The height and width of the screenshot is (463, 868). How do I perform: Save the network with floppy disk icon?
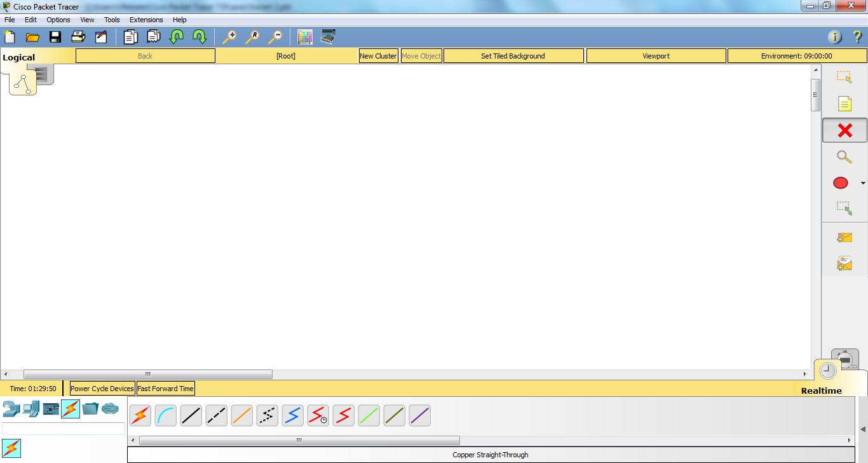pos(55,37)
